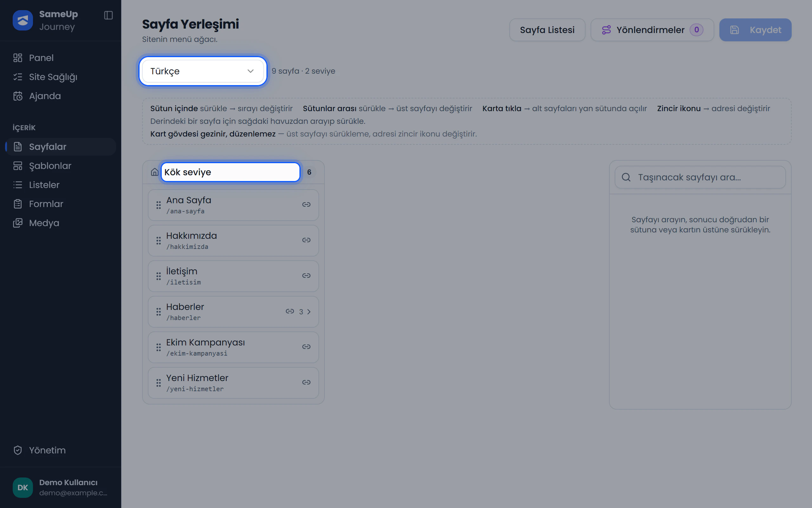Collapse the sidebar with the panel icon

pyautogui.click(x=108, y=15)
